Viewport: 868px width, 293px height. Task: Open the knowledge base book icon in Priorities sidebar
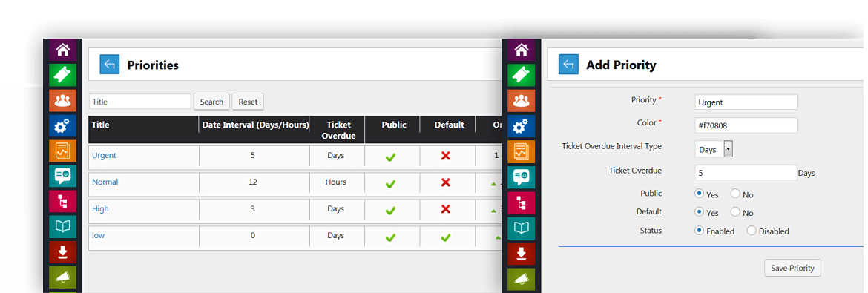coord(62,226)
